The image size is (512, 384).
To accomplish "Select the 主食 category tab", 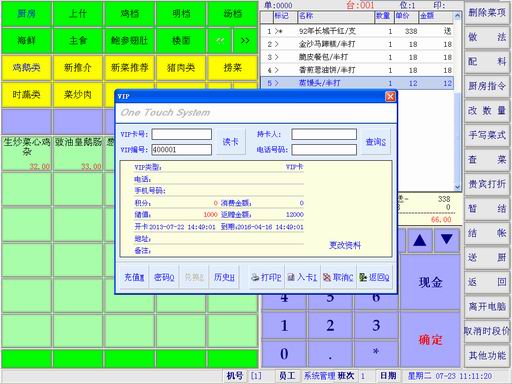I will click(78, 41).
